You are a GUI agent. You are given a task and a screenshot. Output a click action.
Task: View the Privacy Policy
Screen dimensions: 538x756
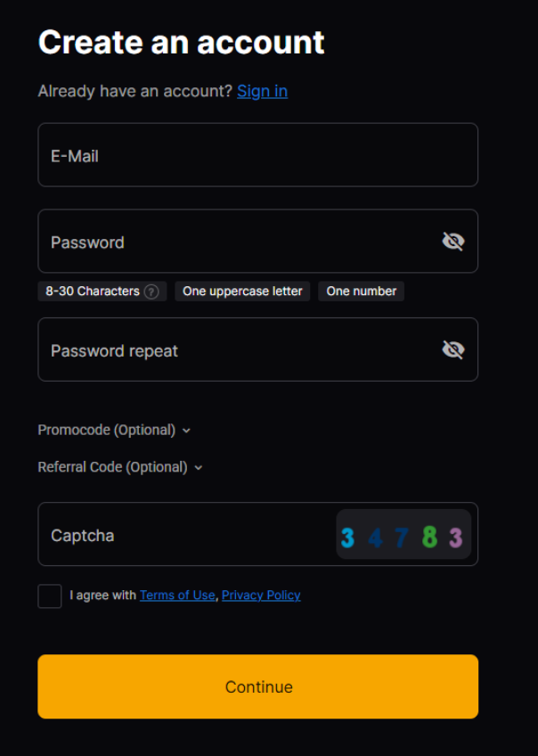click(x=261, y=596)
